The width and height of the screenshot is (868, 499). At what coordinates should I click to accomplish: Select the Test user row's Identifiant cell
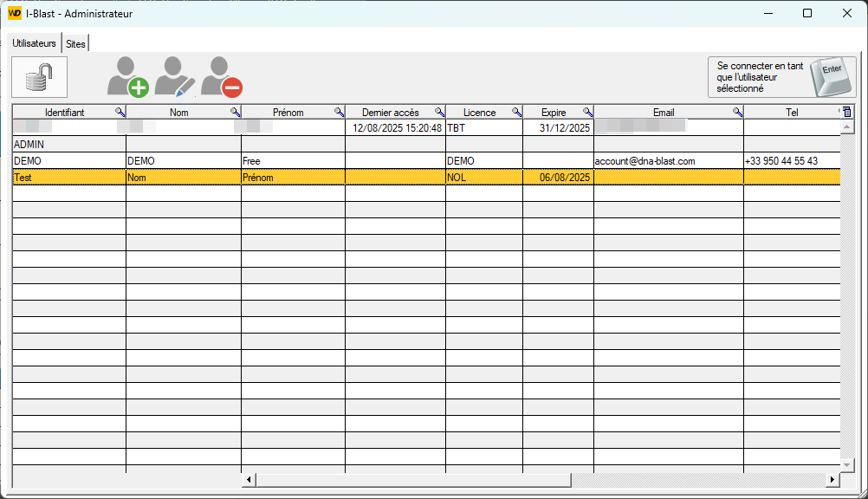tap(69, 178)
